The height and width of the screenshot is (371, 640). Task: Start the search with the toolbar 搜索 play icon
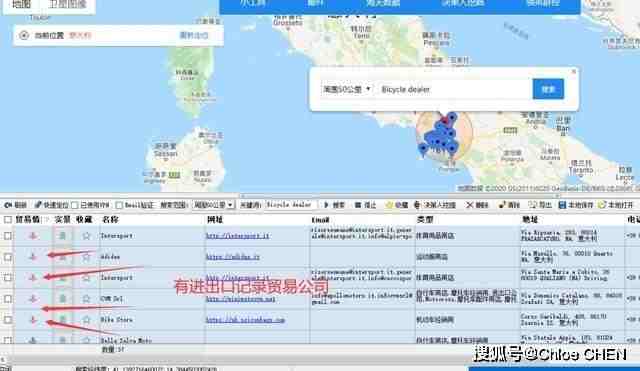pyautogui.click(x=326, y=205)
